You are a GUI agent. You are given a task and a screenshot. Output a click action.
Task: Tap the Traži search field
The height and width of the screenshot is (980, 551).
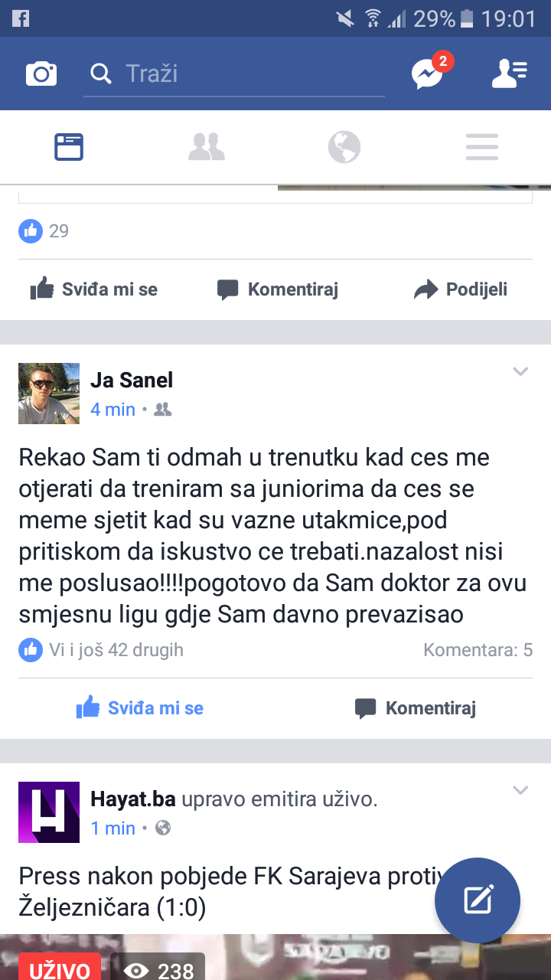click(234, 74)
